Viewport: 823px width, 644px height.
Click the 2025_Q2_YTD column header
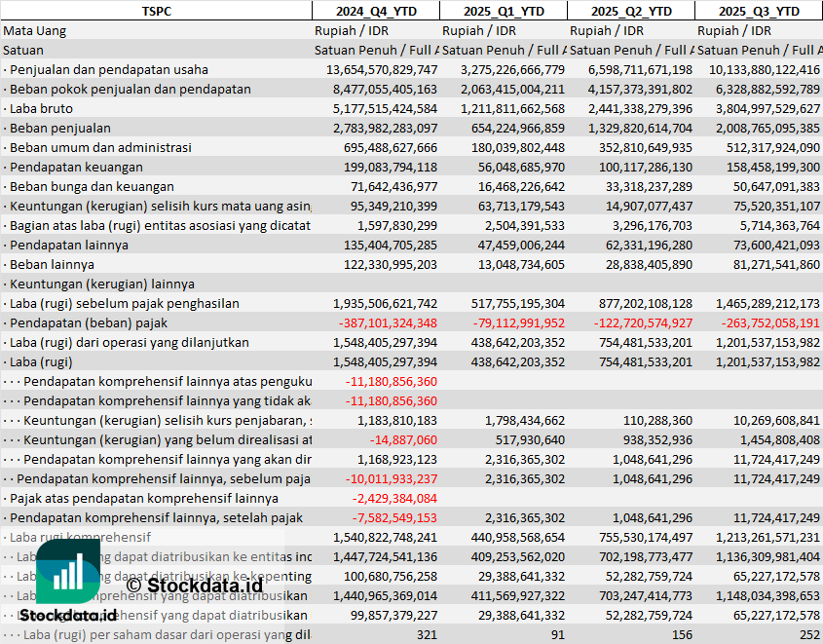pos(631,11)
